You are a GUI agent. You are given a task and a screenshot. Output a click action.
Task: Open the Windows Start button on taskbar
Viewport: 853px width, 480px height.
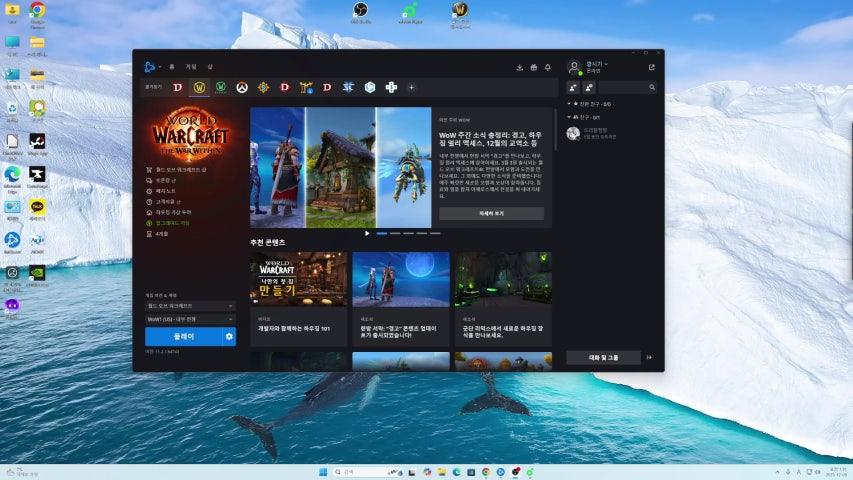(322, 471)
